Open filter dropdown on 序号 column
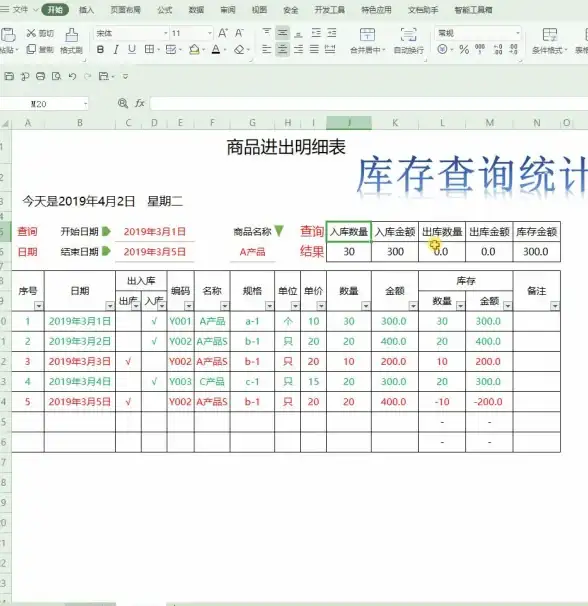 pyautogui.click(x=39, y=306)
